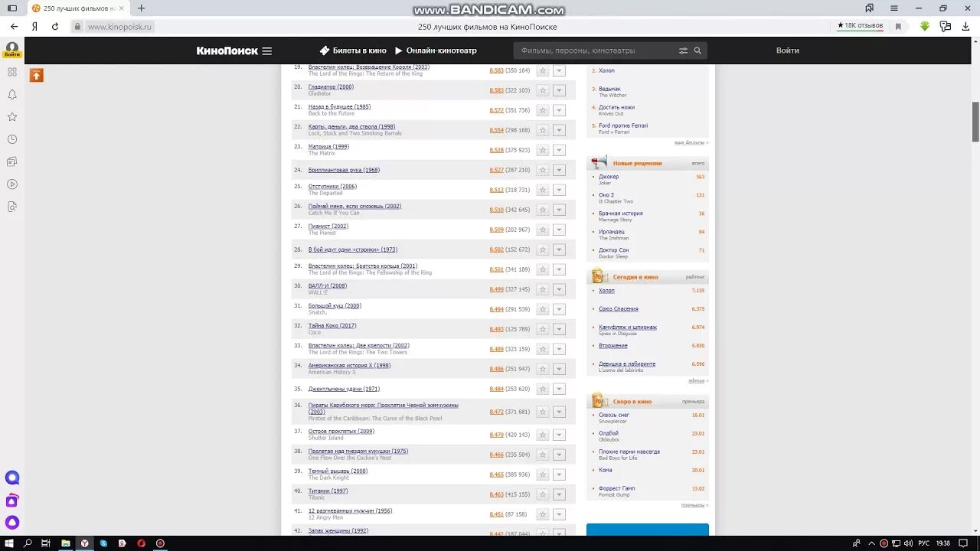Open the bookmarks collection icon in title bar
980x551 pixels.
click(869, 8)
